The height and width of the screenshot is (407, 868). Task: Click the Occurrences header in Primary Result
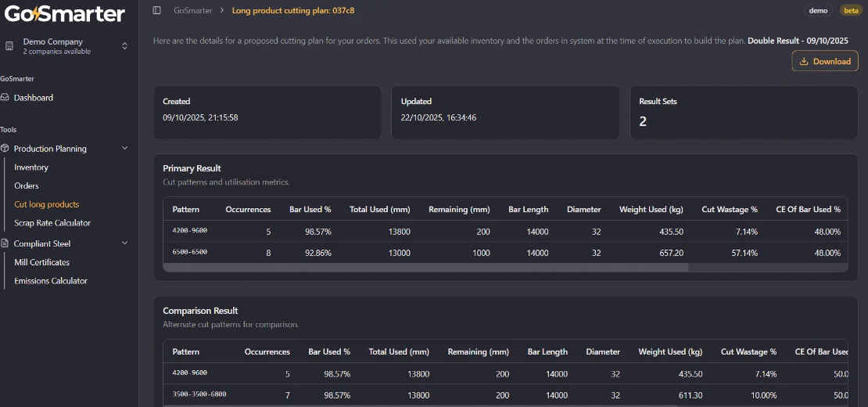coord(248,209)
